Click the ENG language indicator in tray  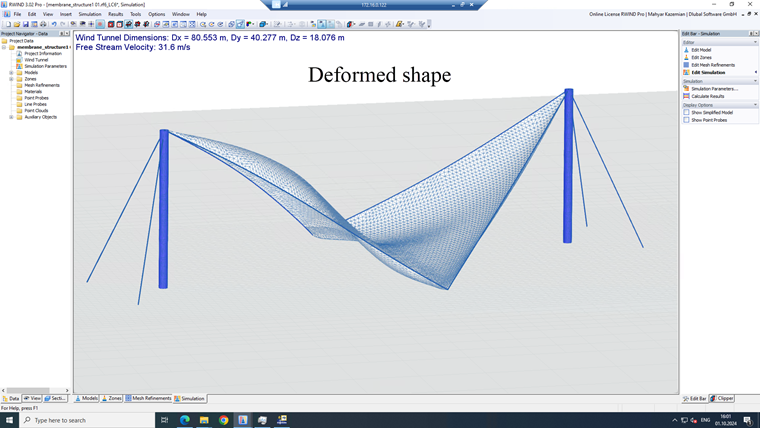tap(705, 420)
